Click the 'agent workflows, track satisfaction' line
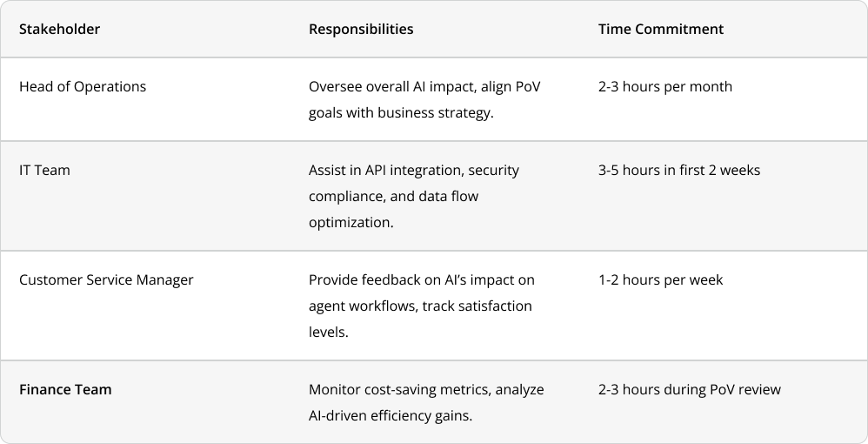This screenshot has width=868, height=444. tap(420, 306)
